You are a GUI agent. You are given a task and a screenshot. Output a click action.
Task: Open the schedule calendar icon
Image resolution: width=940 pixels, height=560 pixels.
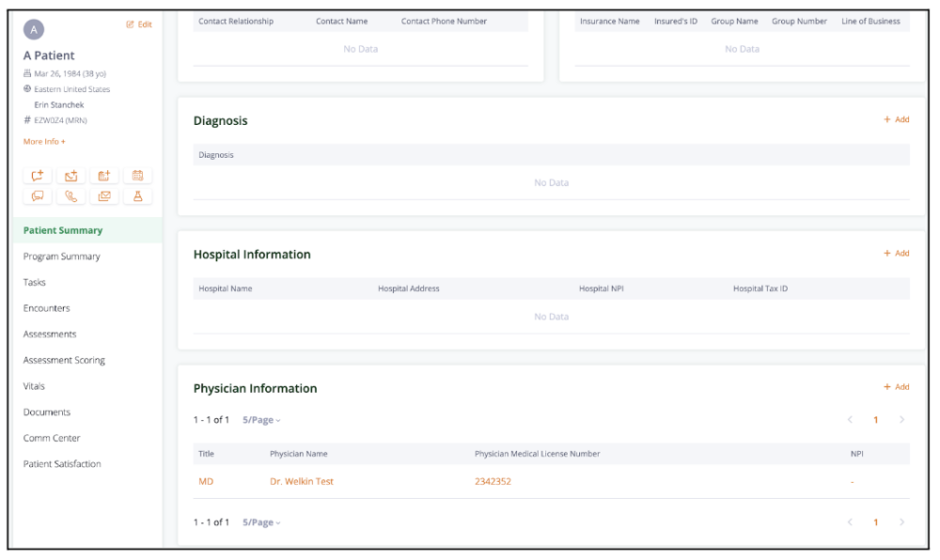(137, 175)
